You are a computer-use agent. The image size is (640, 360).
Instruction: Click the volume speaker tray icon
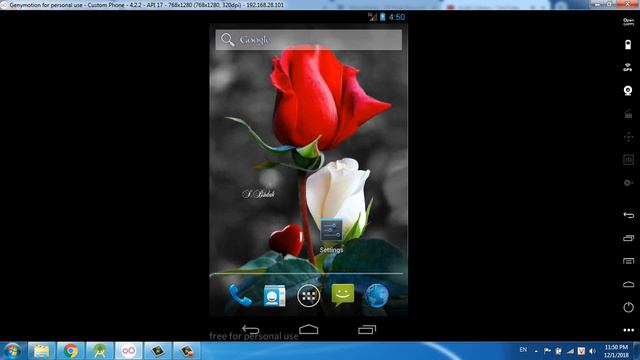coord(593,351)
